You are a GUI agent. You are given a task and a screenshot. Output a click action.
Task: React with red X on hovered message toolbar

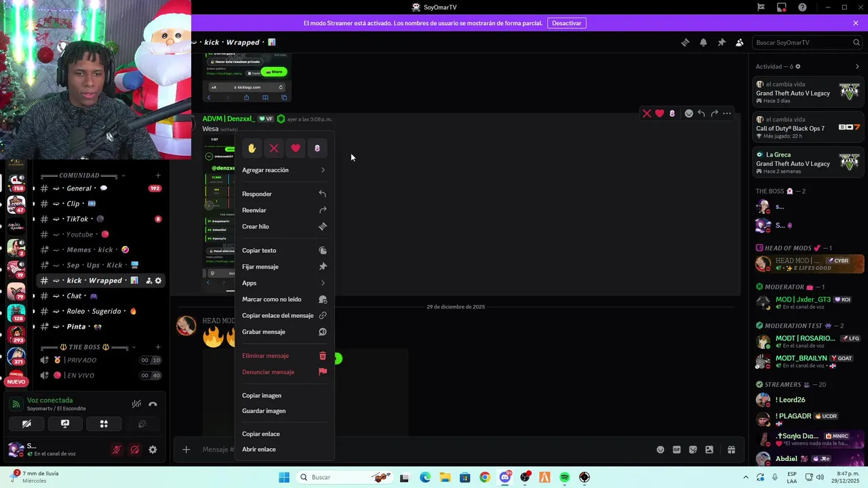tap(647, 113)
